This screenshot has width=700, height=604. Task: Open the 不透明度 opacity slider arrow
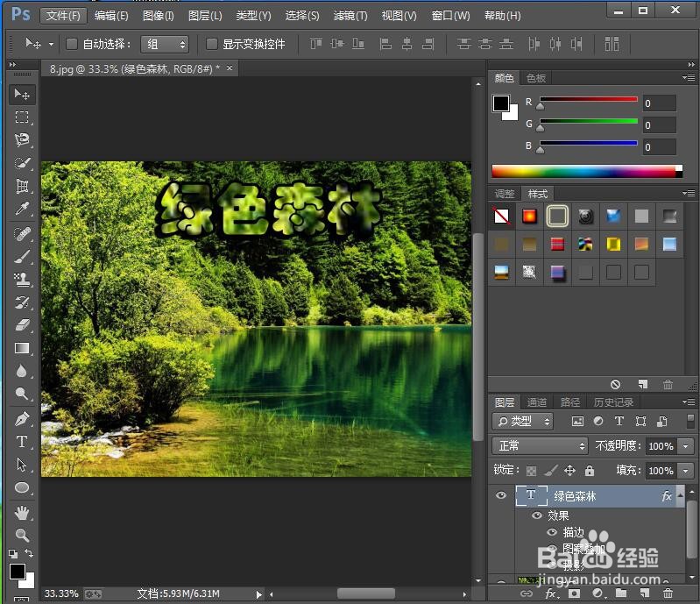pos(685,446)
